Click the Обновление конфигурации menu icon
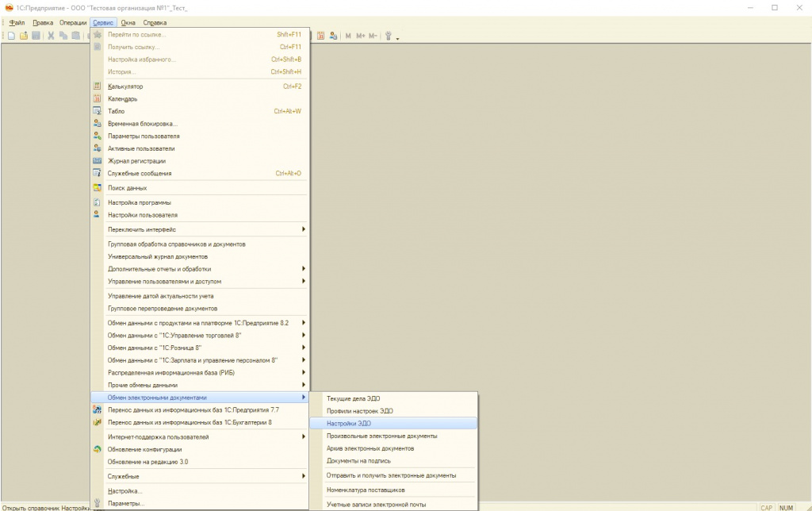This screenshot has height=511, width=812. 97,449
